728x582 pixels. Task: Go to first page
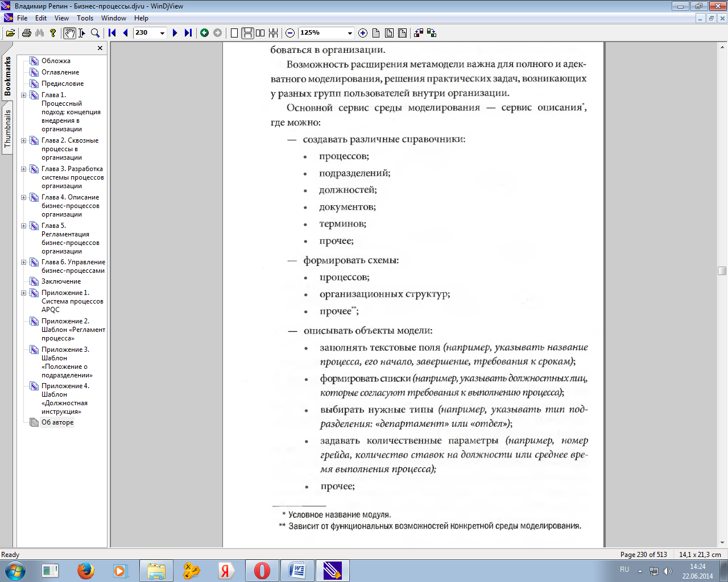[x=112, y=33]
